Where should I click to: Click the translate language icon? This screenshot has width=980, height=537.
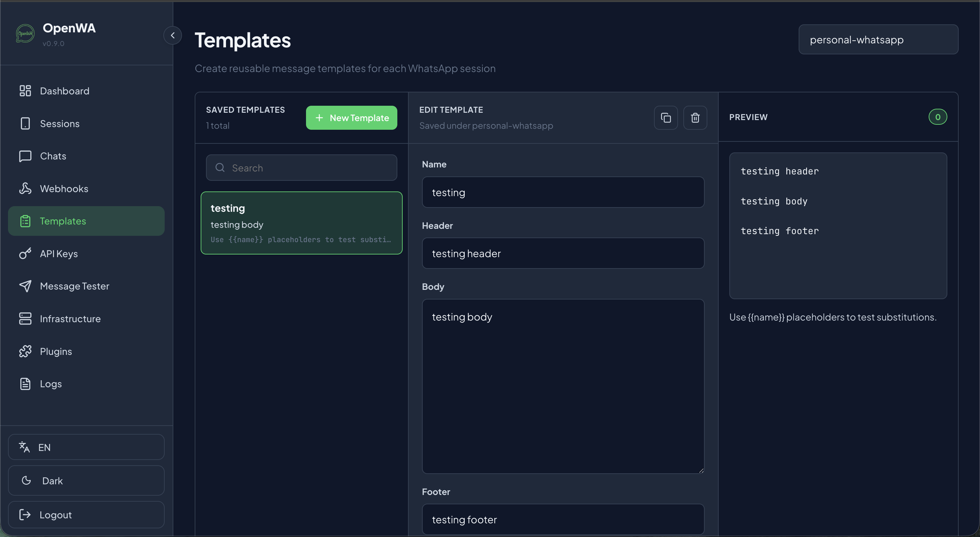click(x=24, y=447)
